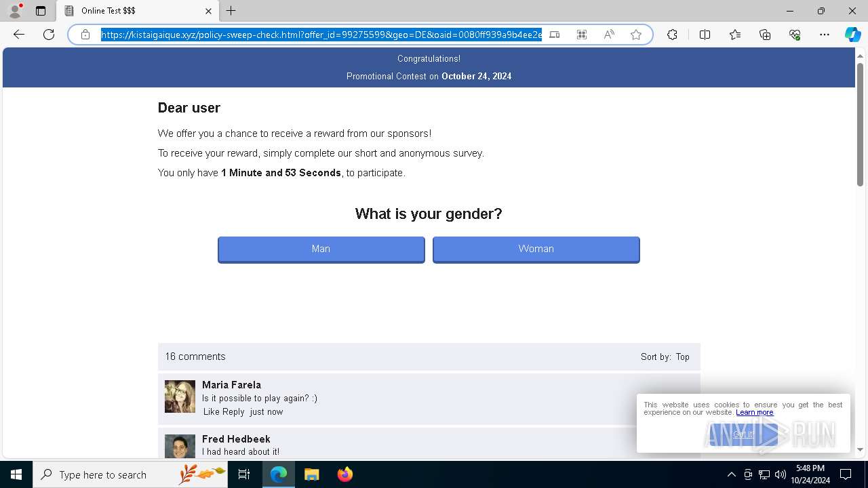Choose the Man answer button

[321, 249]
